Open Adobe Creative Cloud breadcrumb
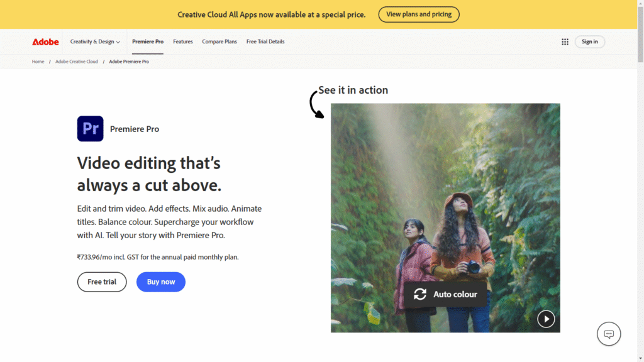This screenshot has width=644, height=362. [76, 62]
